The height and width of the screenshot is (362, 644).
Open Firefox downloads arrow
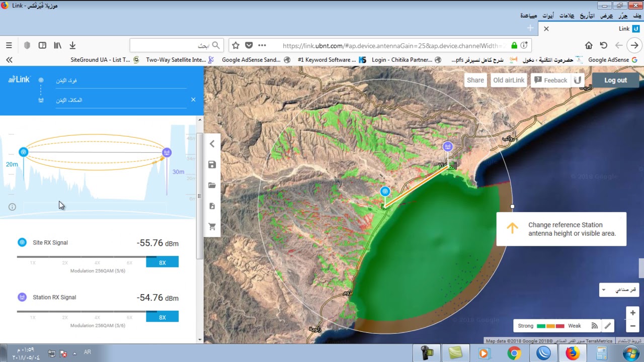(72, 45)
